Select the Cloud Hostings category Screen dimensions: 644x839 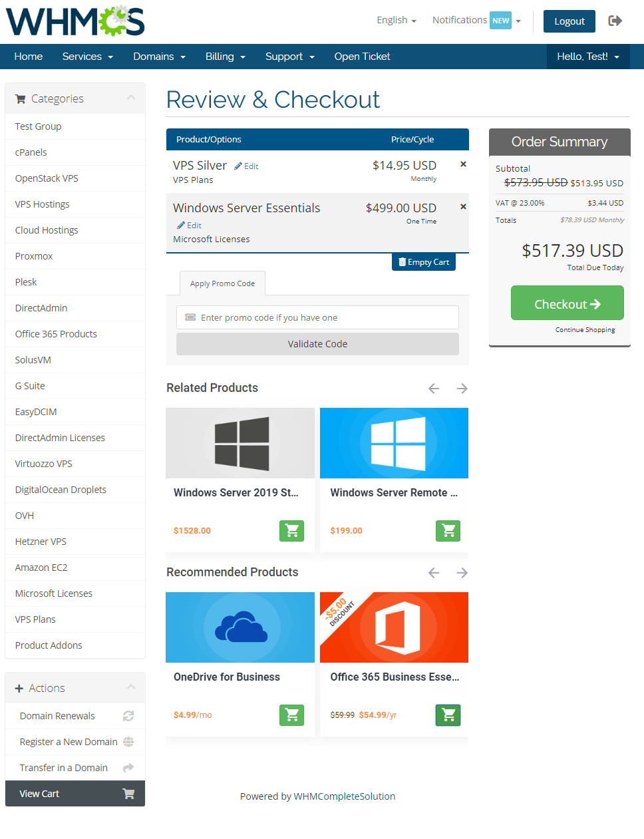click(75, 230)
